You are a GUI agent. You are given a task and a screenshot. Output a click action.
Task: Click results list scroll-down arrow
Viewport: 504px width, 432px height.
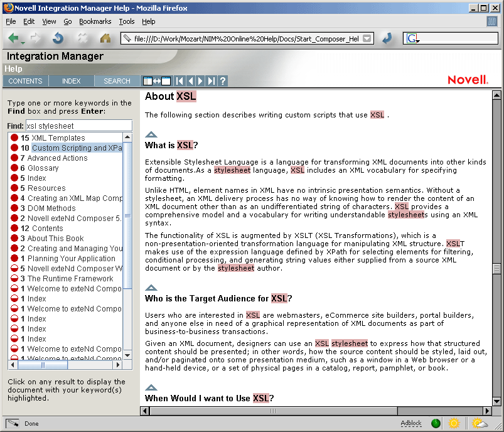tap(127, 355)
